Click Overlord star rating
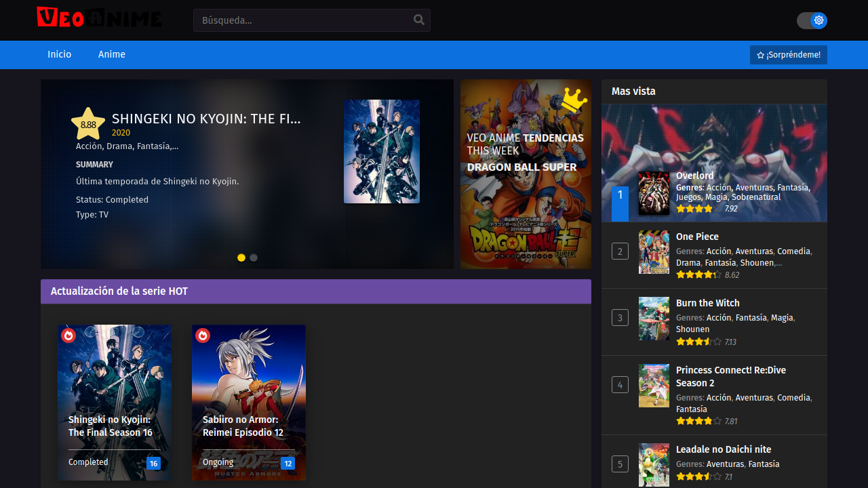This screenshot has width=868, height=488. [x=694, y=209]
